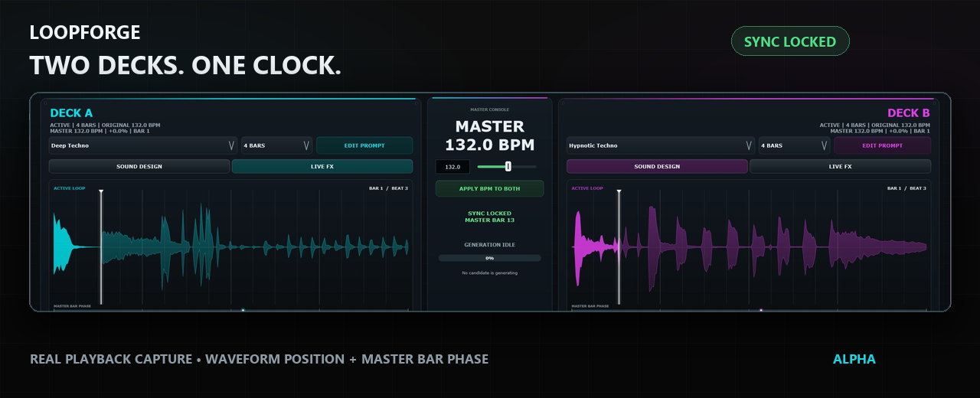980x398 pixels.
Task: Open Deck B 4 BARS length dropdown
Action: [x=795, y=145]
